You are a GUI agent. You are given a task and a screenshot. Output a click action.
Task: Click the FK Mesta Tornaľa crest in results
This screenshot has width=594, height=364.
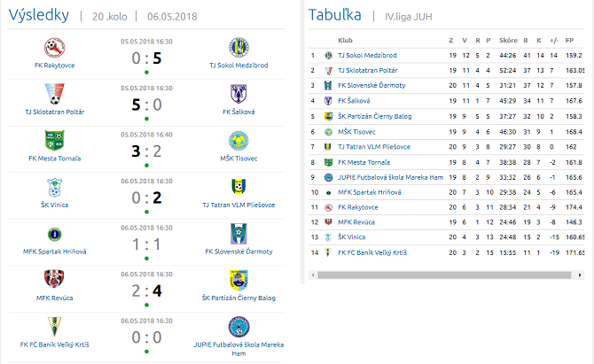(x=55, y=140)
